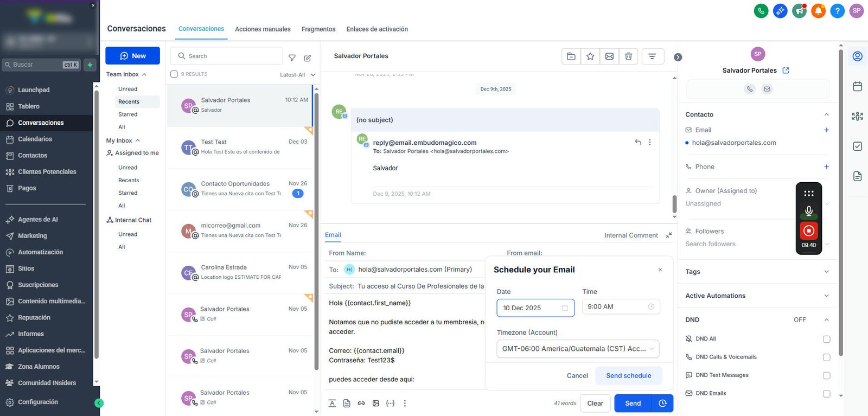Open the blue help question mark icon
This screenshot has width=868, height=416.
[837, 10]
